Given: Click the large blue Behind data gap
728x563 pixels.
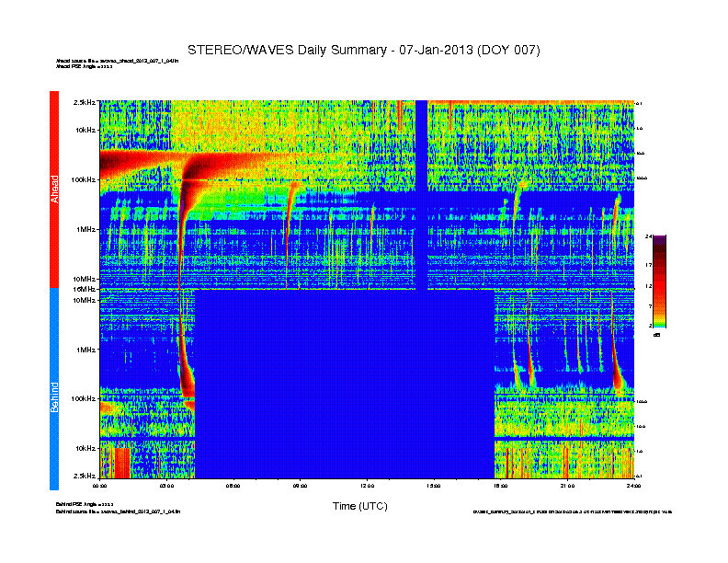Looking at the screenshot, I should click(345, 384).
